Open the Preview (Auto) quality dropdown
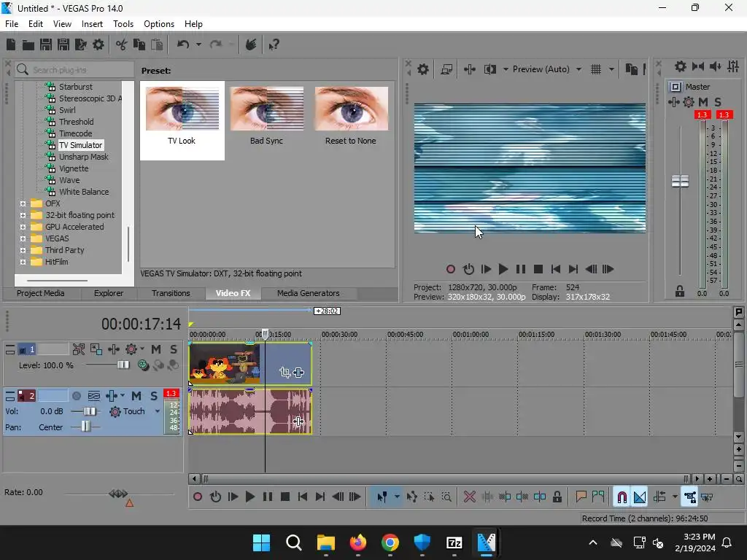747x560 pixels. click(578, 69)
